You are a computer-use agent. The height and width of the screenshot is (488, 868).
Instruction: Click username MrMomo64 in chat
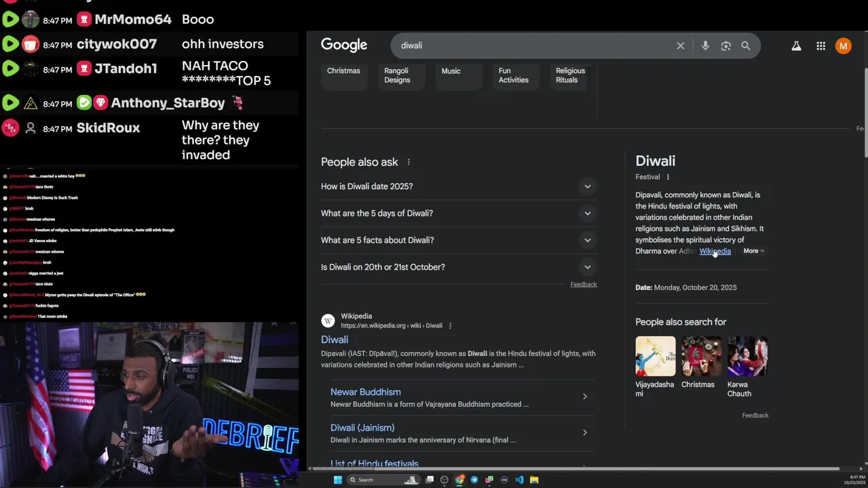tap(133, 20)
